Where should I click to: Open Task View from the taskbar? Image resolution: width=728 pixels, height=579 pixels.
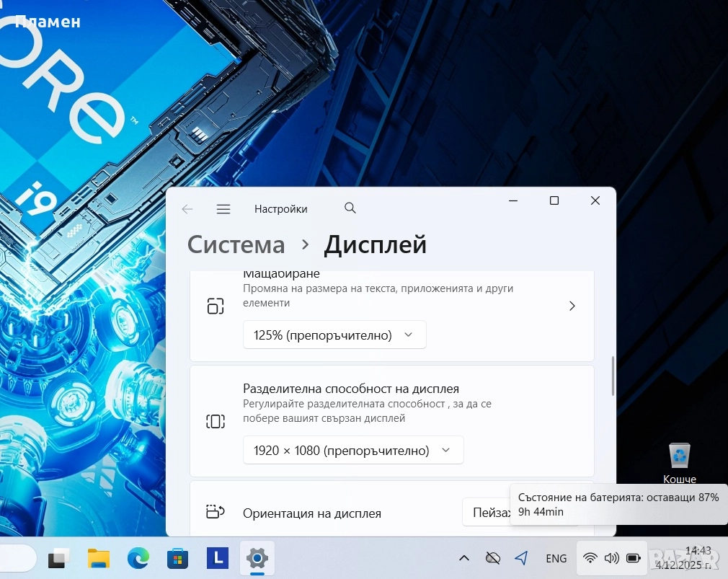point(59,558)
